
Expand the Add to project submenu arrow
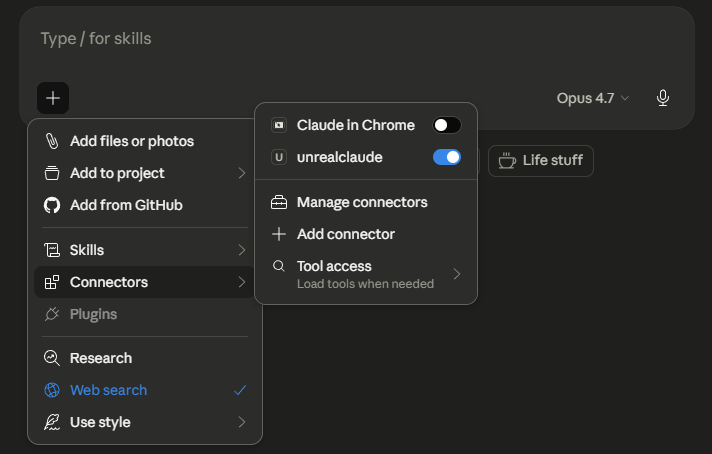click(x=242, y=173)
